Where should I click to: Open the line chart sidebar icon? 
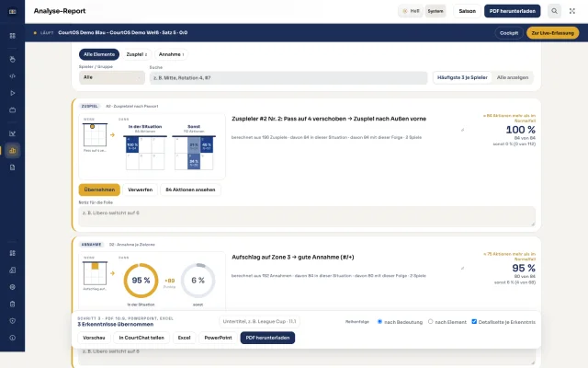[12, 133]
